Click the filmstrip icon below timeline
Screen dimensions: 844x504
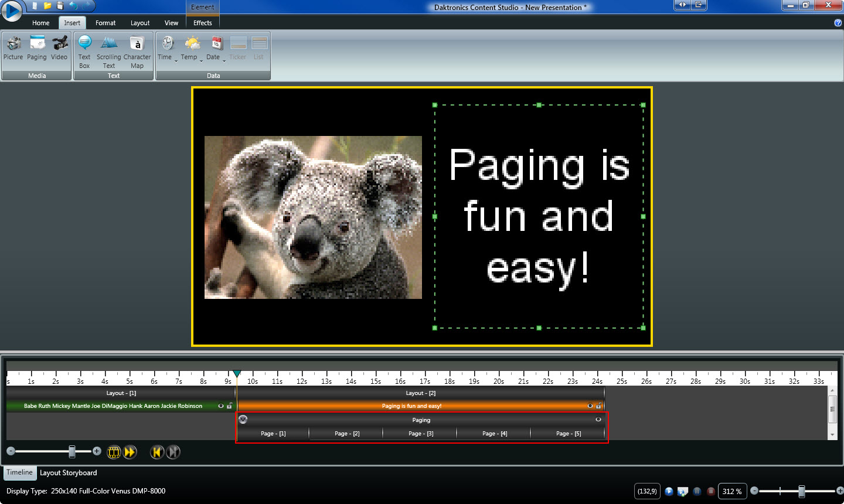pos(114,452)
